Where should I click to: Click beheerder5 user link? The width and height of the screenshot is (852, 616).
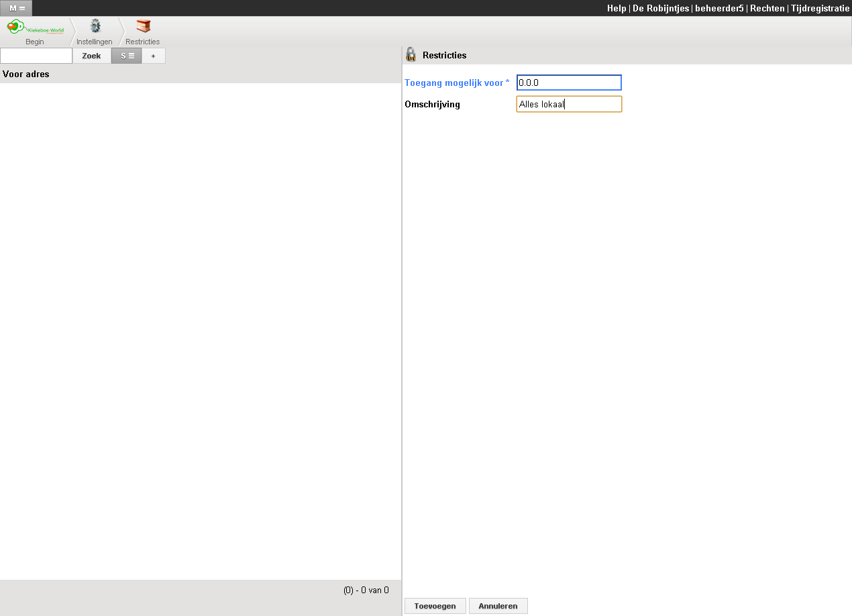719,8
